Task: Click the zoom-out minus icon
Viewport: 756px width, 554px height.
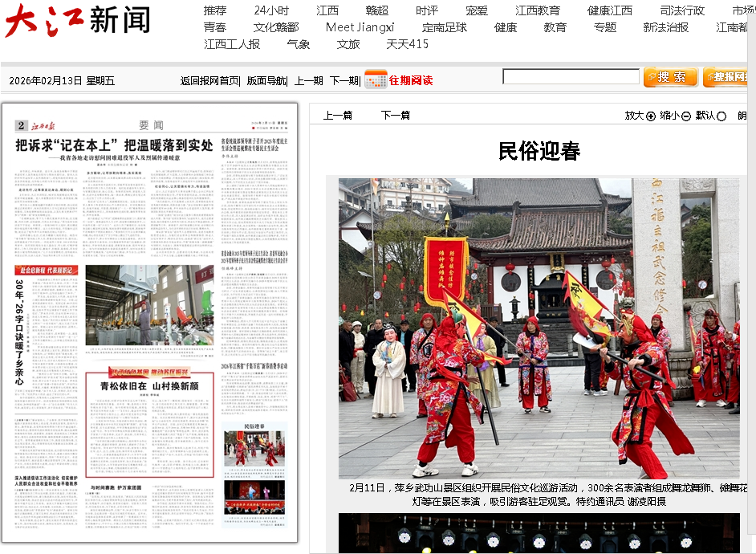Action: (686, 116)
